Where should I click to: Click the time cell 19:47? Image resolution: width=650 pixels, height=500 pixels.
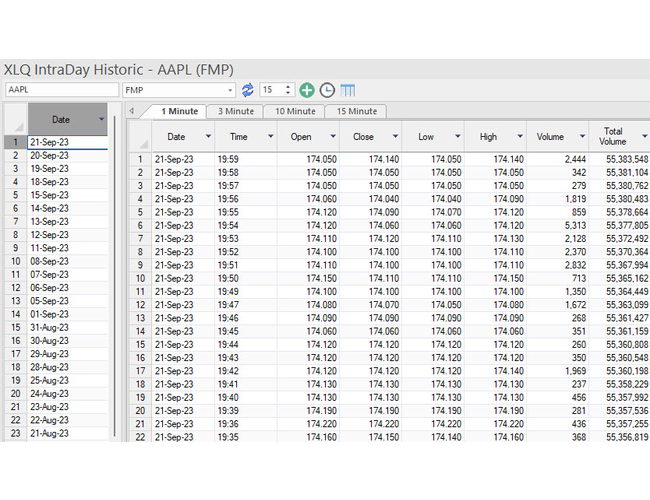point(246,305)
